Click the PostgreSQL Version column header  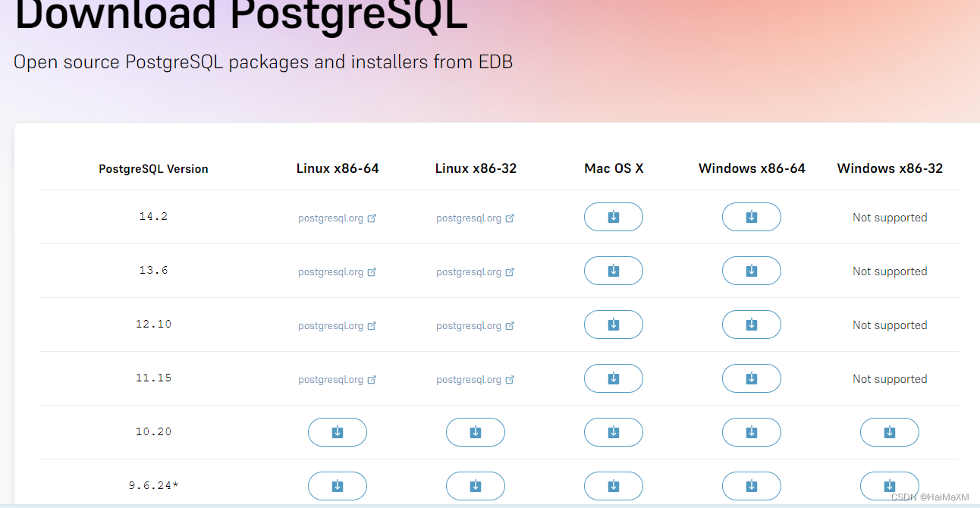[x=153, y=168]
